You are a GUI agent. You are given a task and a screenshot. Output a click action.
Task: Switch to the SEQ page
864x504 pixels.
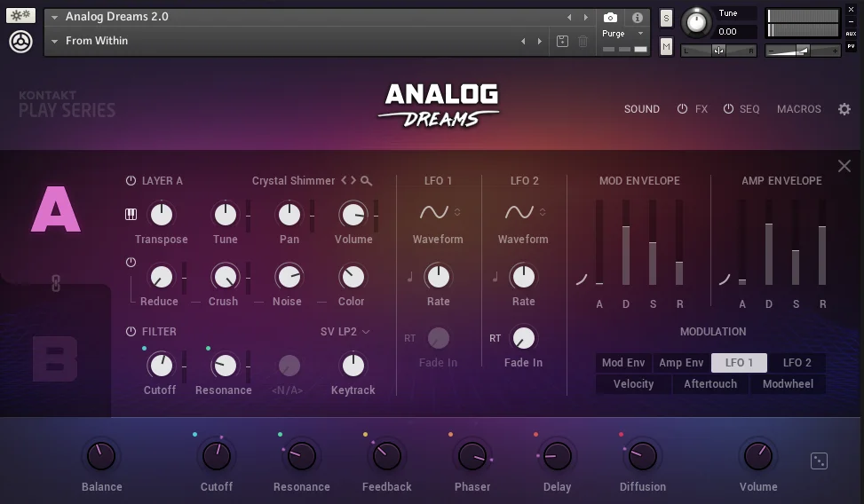pos(749,109)
